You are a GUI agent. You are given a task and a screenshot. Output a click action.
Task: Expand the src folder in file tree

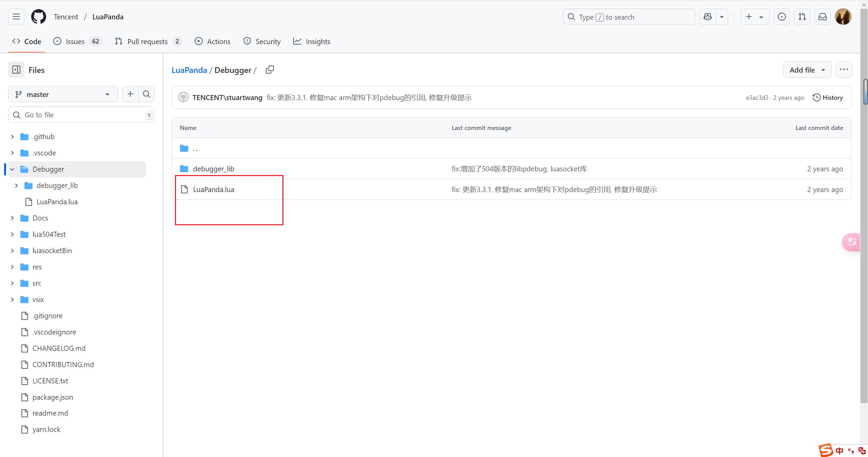pyautogui.click(x=12, y=283)
